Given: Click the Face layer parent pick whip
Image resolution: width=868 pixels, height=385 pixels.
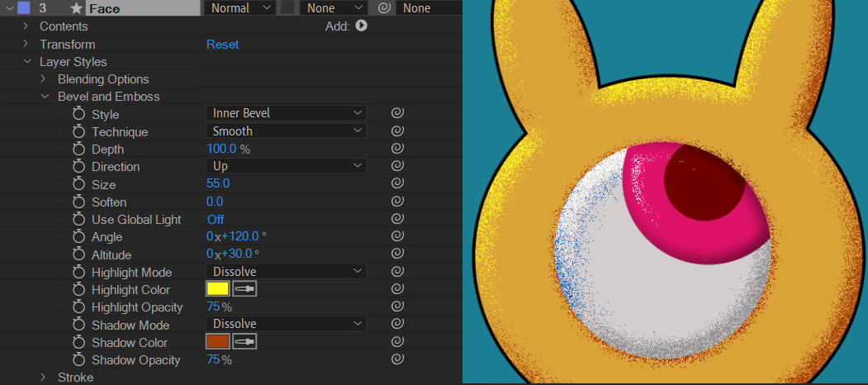Looking at the screenshot, I should 385,7.
